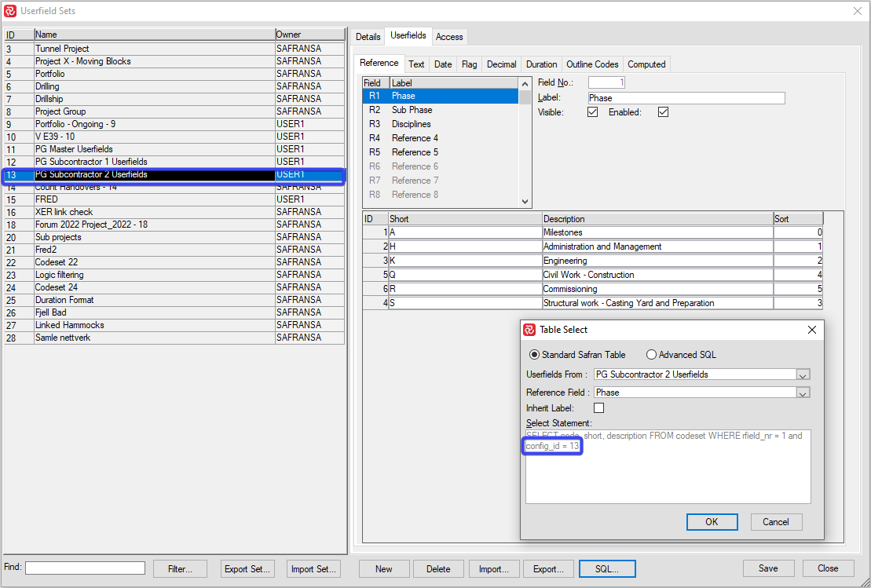The width and height of the screenshot is (871, 588).
Task: Select XER link check row
Action: click(174, 212)
